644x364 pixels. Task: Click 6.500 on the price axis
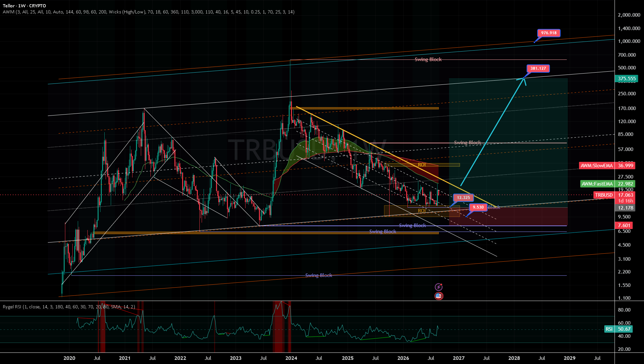coord(624,231)
